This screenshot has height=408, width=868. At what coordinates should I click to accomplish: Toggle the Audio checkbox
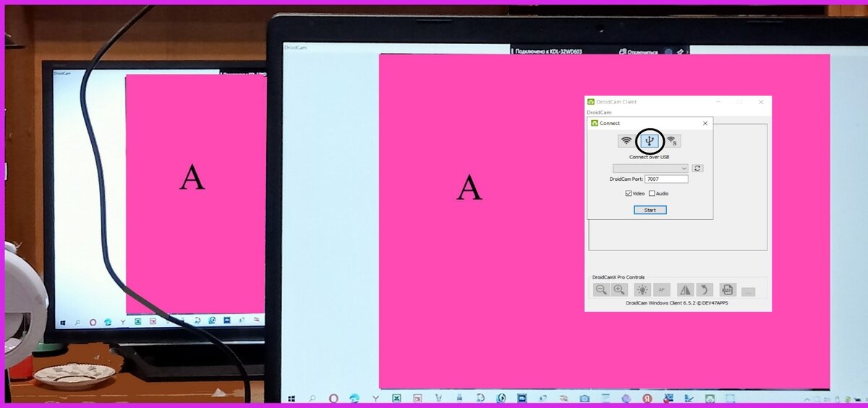point(652,193)
